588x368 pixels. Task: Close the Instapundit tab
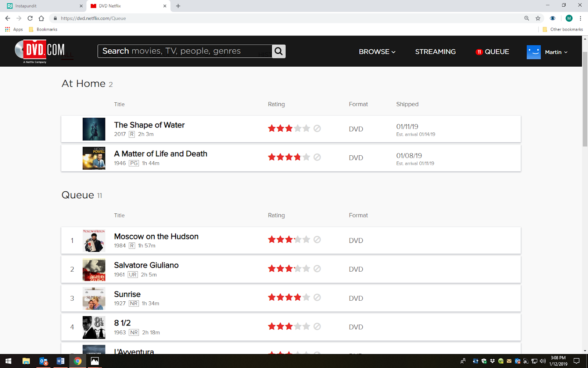coord(81,6)
